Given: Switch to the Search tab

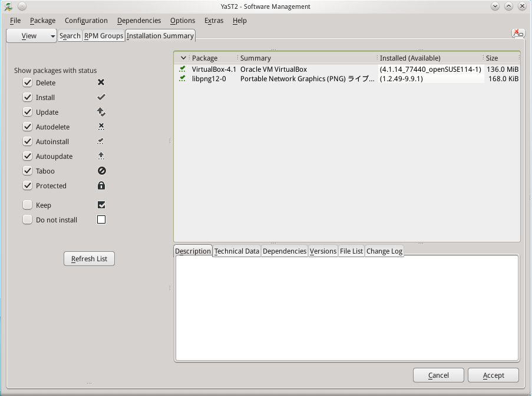Looking at the screenshot, I should [x=70, y=36].
